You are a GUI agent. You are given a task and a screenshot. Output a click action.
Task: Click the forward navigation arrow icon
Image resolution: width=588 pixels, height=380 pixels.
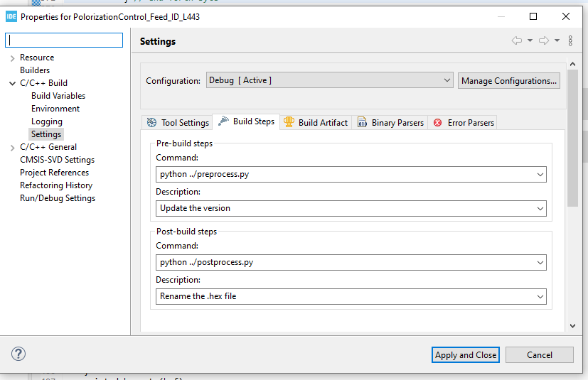coord(544,41)
